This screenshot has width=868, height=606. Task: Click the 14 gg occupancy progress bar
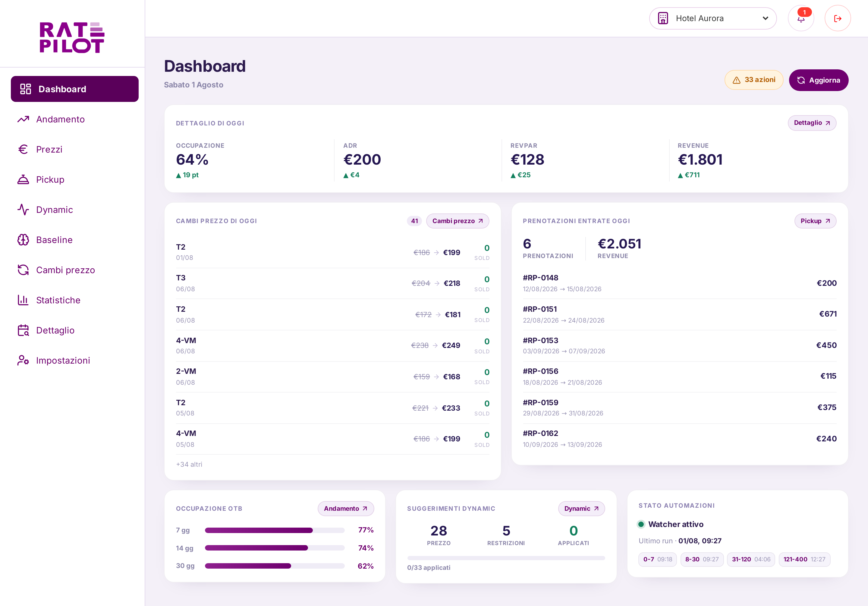(275, 548)
